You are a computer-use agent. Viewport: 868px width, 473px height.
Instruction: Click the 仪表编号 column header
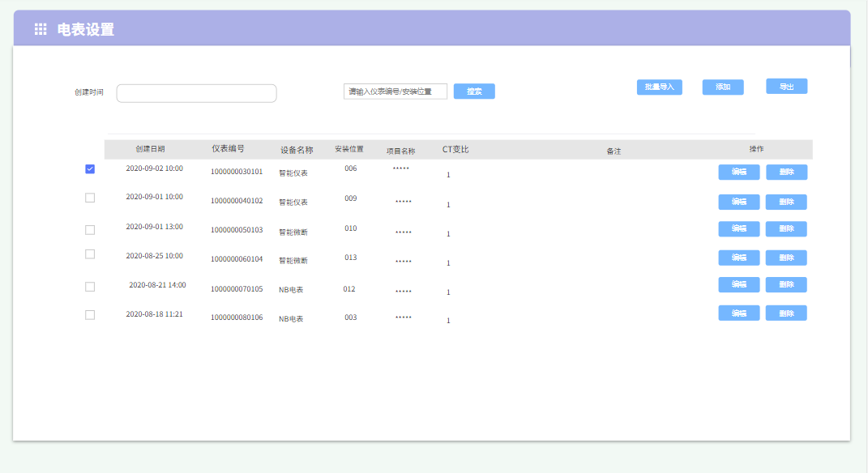228,149
